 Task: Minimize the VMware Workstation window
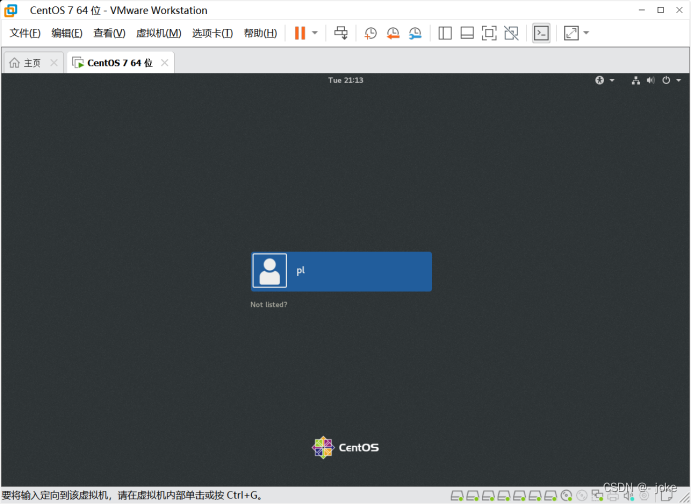coord(642,10)
